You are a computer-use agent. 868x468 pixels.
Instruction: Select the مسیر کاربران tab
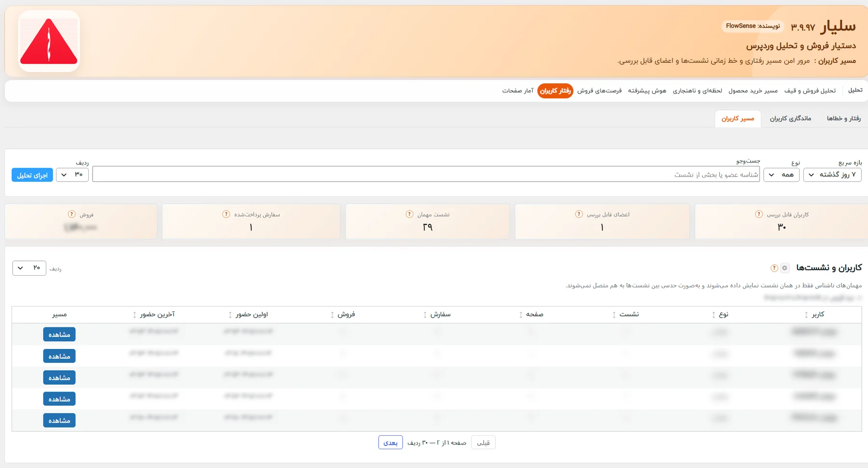pos(738,119)
